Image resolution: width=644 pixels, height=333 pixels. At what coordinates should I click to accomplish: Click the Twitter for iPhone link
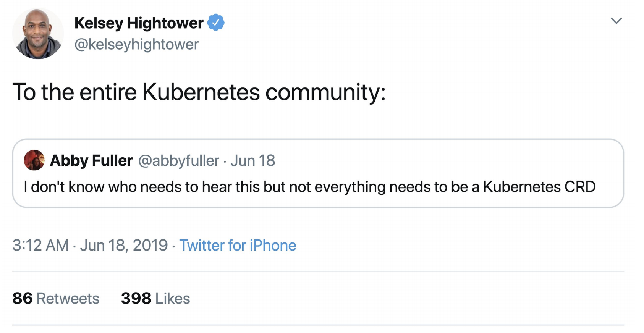point(238,245)
